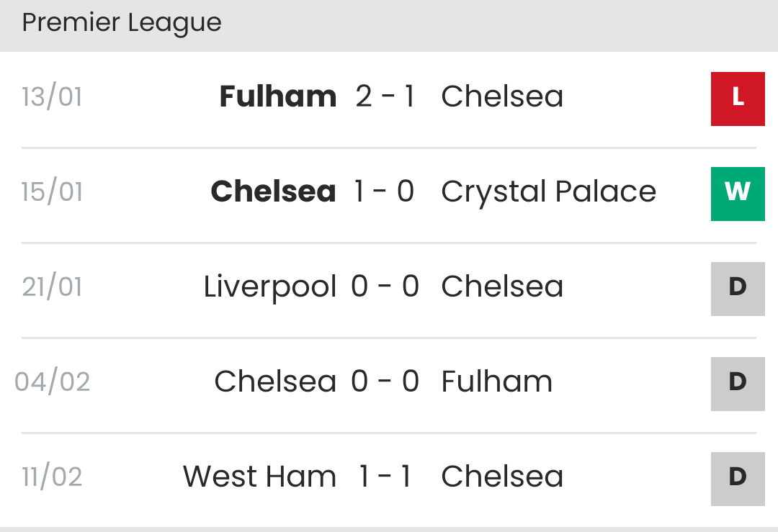The width and height of the screenshot is (778, 532).
Task: Open the 2 - 1 score result
Action: point(385,96)
